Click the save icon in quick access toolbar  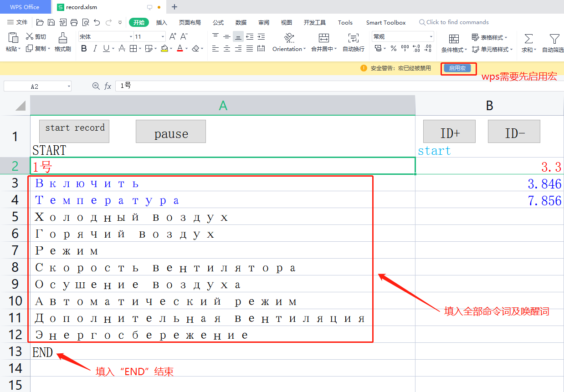[x=51, y=22]
